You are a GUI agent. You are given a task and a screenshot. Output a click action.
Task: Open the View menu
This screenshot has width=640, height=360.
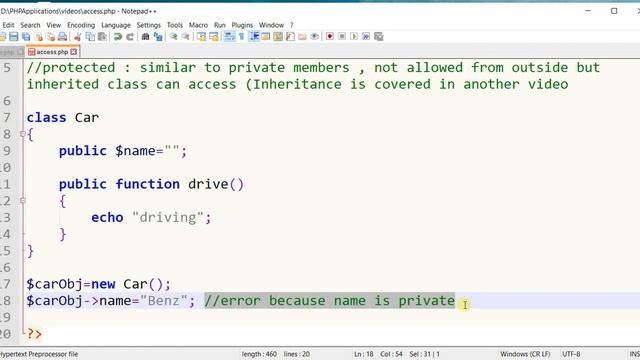pyautogui.click(x=53, y=25)
